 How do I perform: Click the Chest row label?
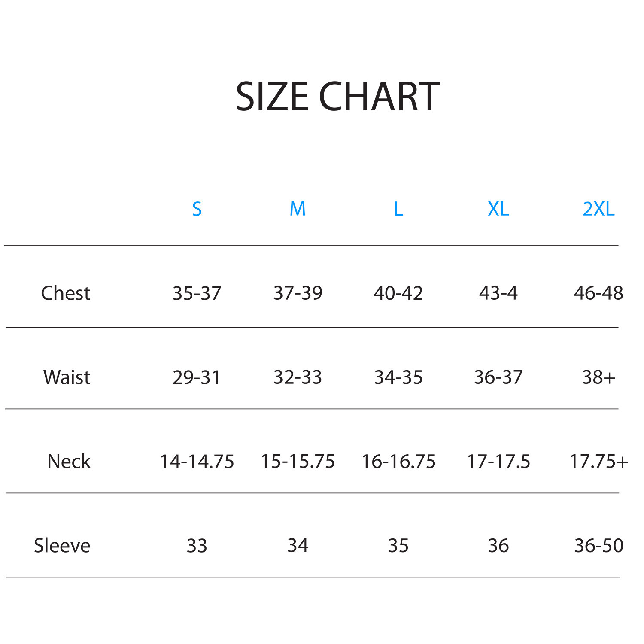coord(66,293)
